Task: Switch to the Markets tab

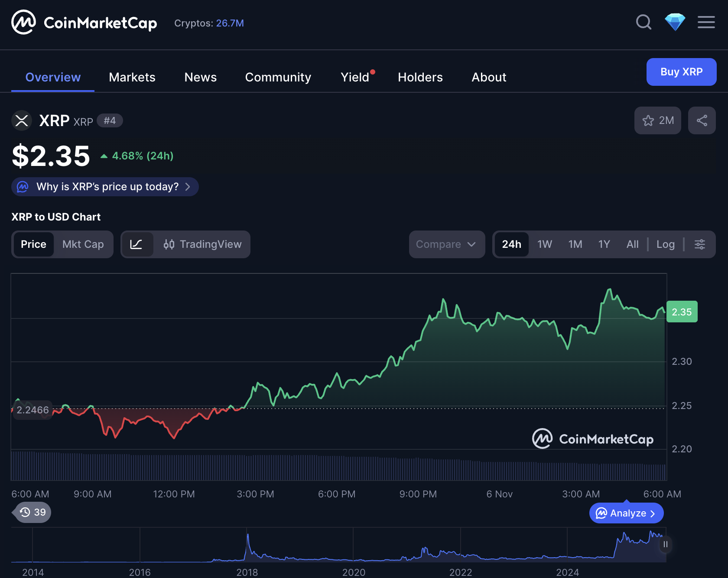Action: [x=132, y=77]
